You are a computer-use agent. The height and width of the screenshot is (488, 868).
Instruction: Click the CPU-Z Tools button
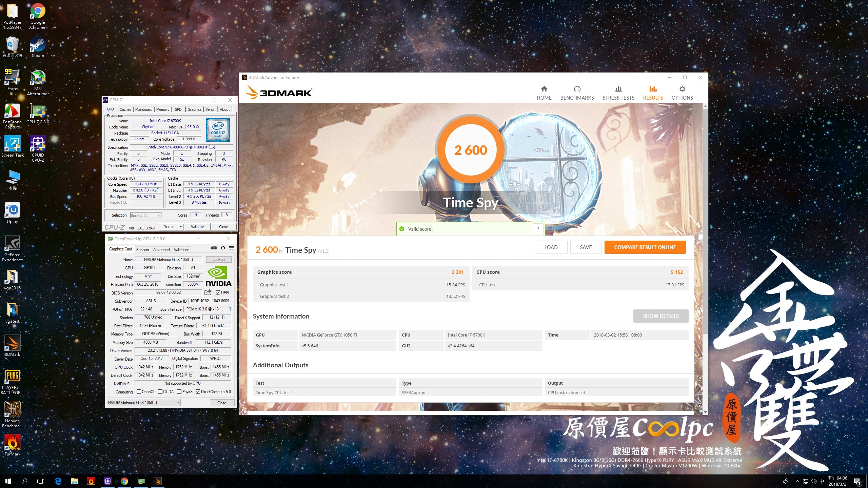pos(169,226)
